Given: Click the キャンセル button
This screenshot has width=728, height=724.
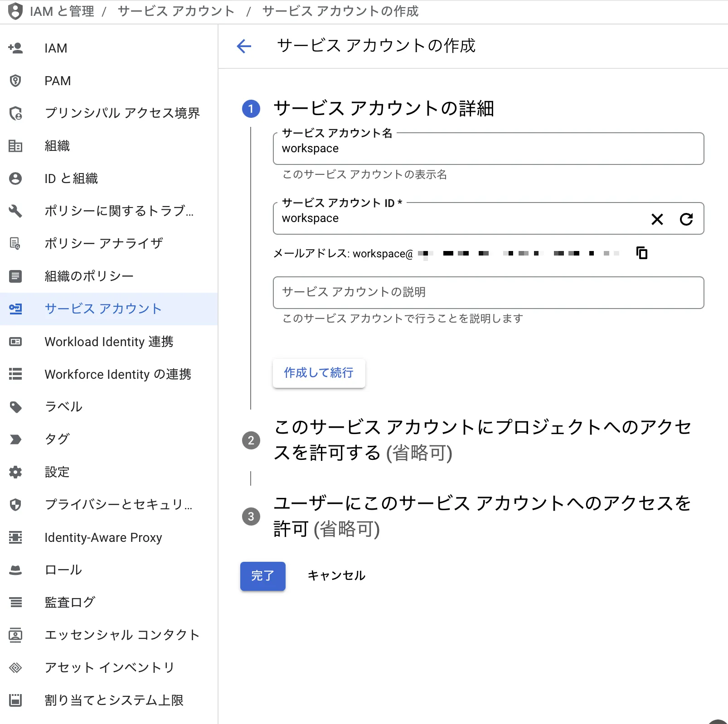Looking at the screenshot, I should pos(336,576).
